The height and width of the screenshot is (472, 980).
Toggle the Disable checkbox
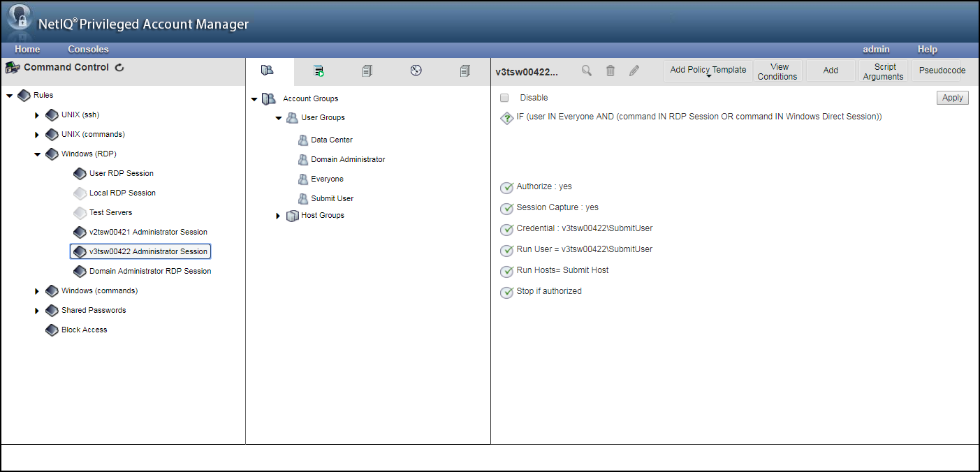tap(504, 98)
